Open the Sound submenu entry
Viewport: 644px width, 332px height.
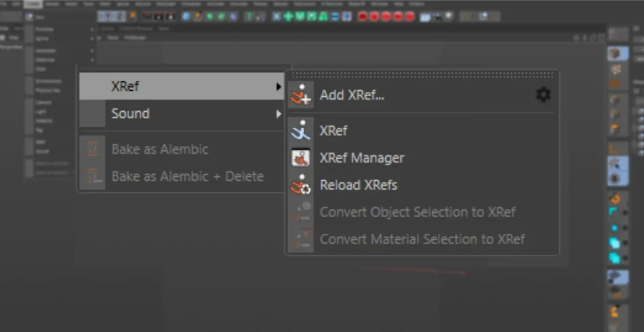pyautogui.click(x=181, y=114)
